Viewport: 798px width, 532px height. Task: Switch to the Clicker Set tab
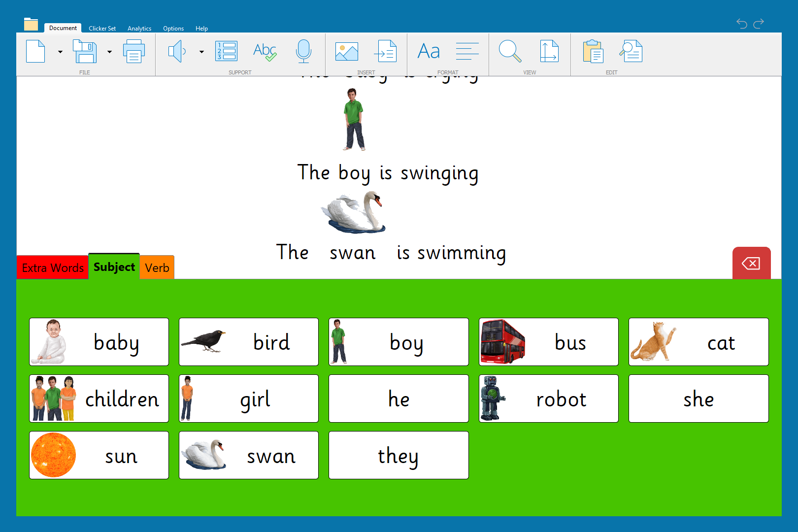[102, 29]
